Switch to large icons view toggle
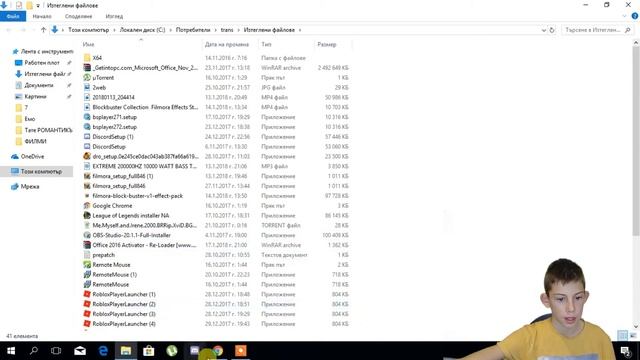 [x=633, y=336]
